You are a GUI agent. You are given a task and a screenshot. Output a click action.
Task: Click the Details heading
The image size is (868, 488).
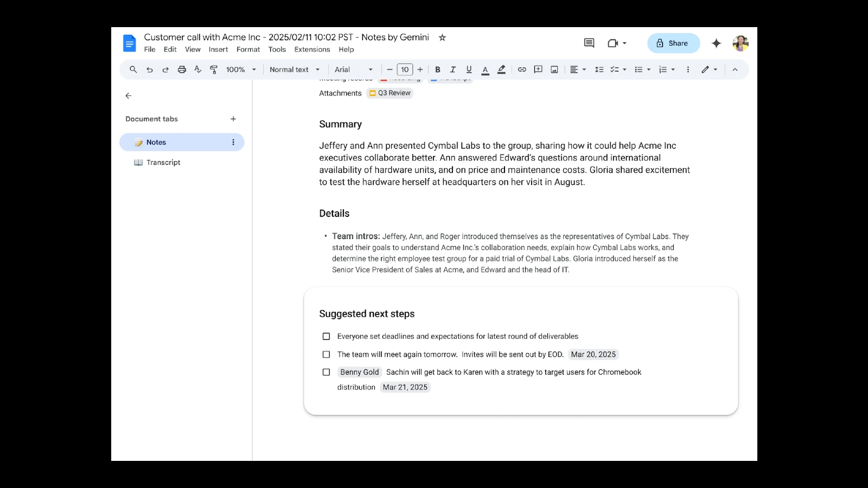334,213
